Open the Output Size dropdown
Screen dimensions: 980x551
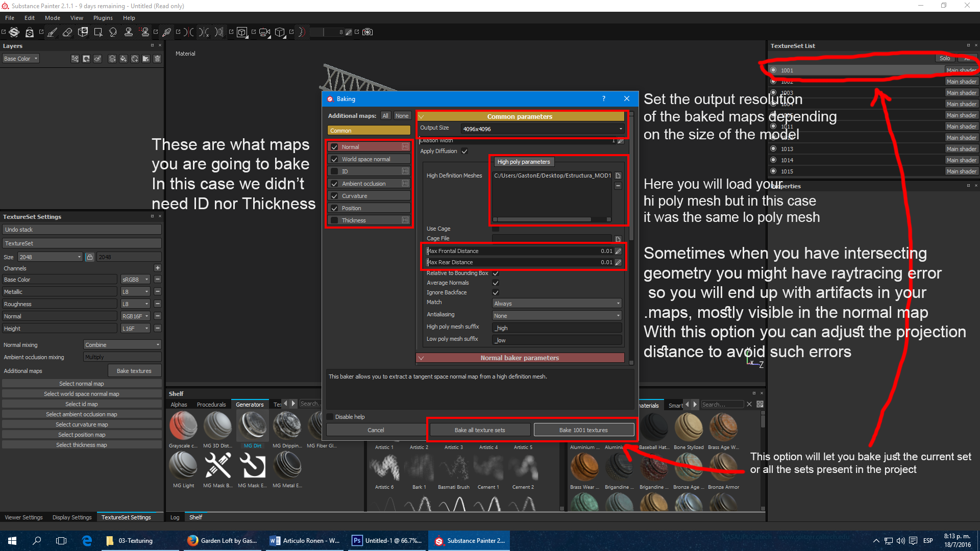pyautogui.click(x=543, y=129)
